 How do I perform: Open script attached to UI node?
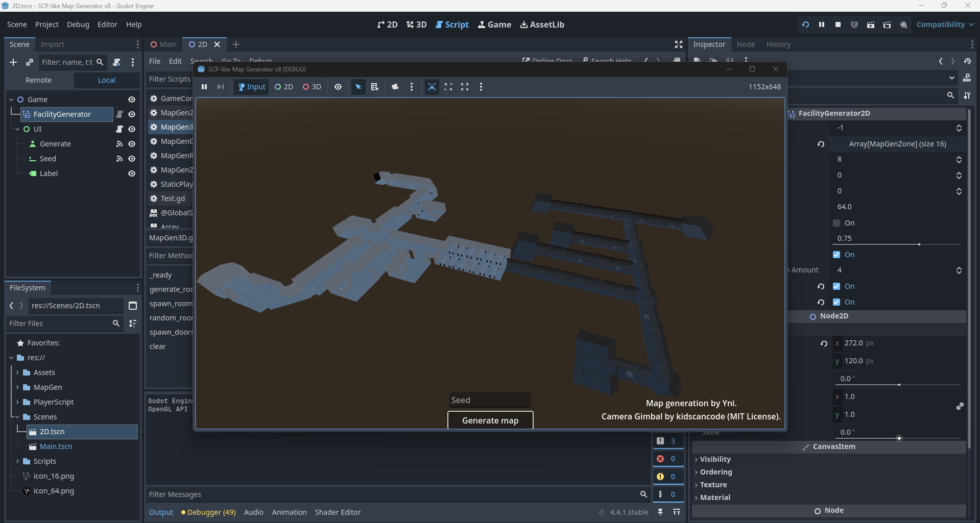click(x=119, y=129)
